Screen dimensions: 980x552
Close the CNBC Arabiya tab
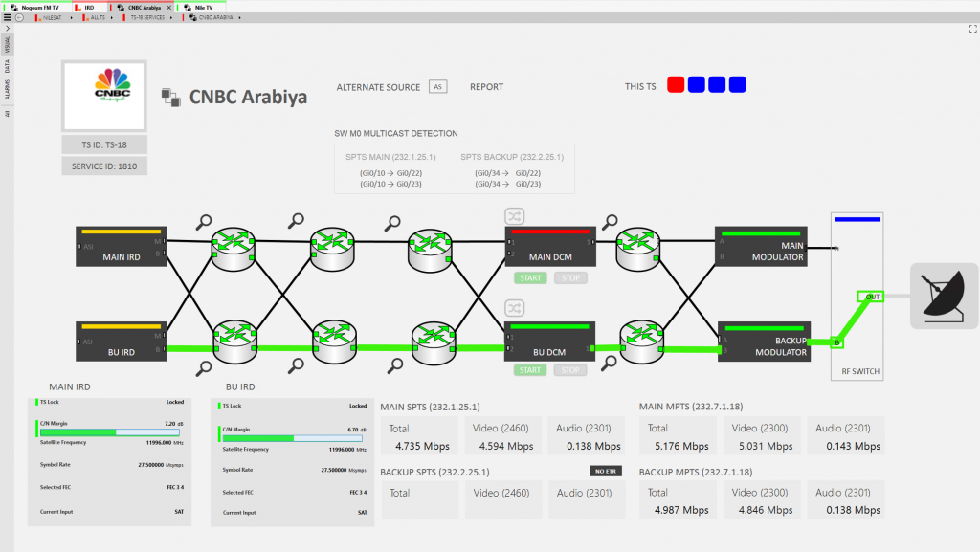pos(168,8)
